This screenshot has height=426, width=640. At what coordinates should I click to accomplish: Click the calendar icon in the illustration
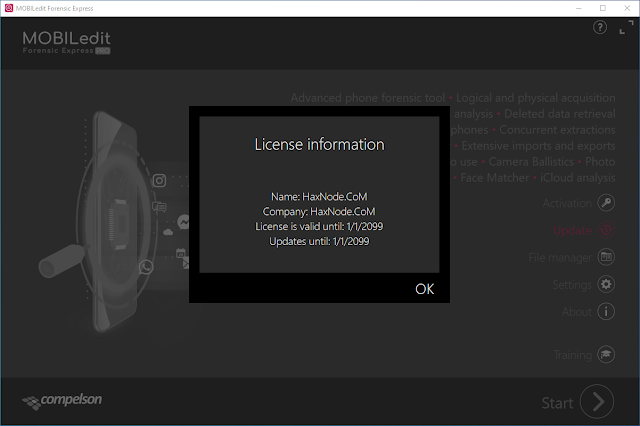(x=180, y=253)
